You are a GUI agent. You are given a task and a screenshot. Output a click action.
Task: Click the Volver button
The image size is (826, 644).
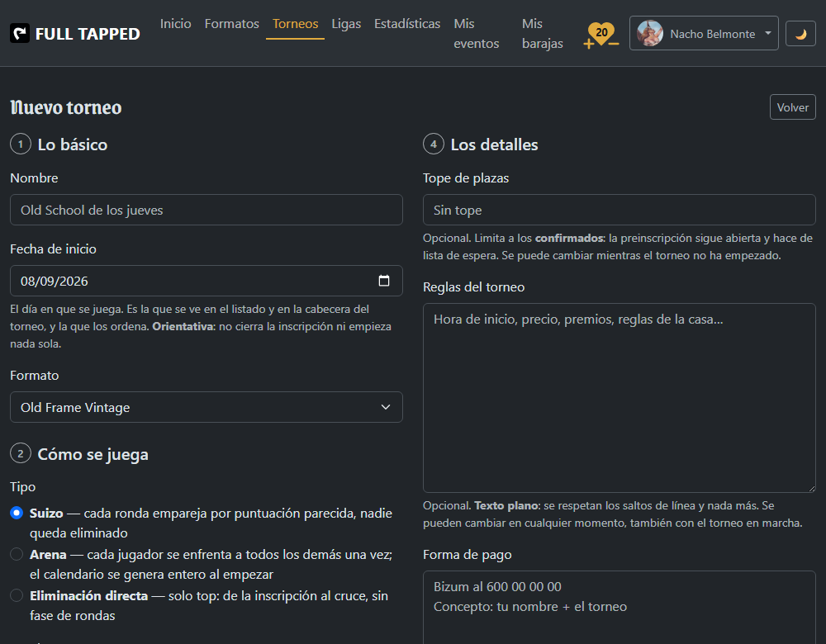coord(792,107)
